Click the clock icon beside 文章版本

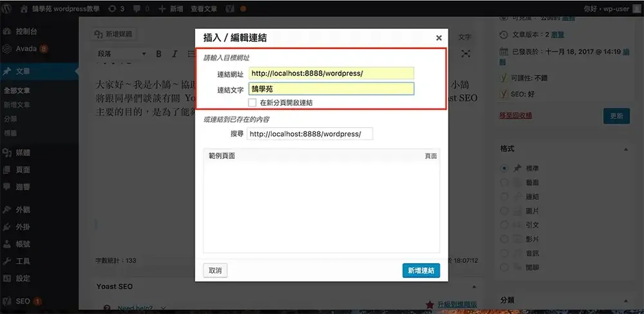click(504, 35)
